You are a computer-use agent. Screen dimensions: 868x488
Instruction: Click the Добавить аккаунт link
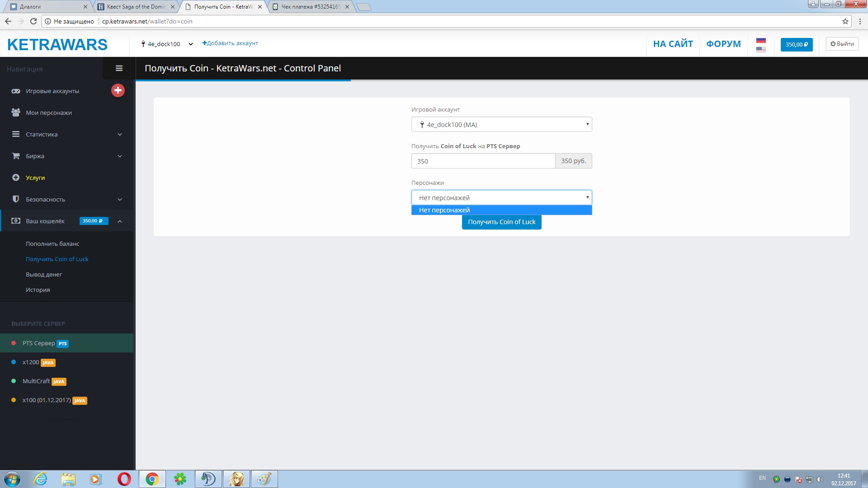click(x=230, y=43)
